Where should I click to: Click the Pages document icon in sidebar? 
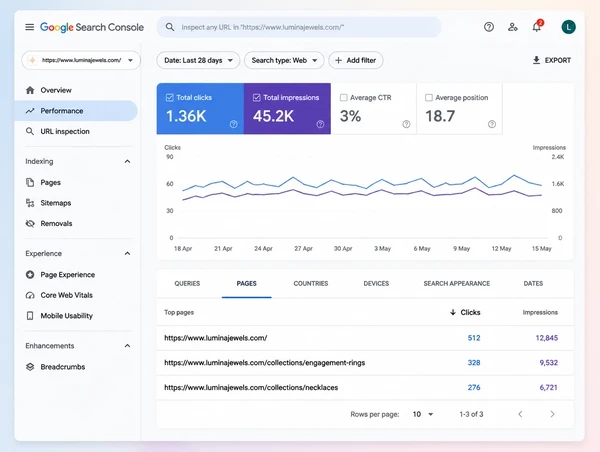pos(30,183)
